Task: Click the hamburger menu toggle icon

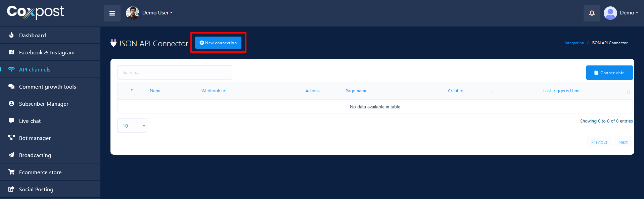Action: point(112,13)
